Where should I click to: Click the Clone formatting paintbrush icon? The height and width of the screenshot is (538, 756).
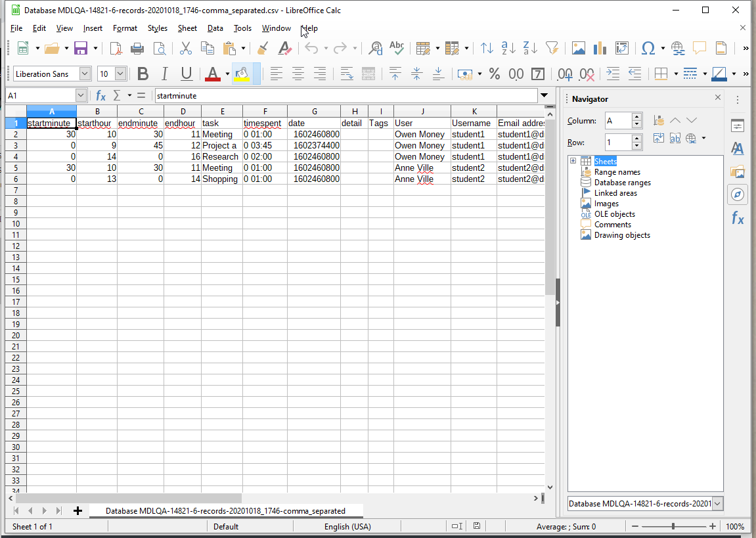(x=263, y=48)
